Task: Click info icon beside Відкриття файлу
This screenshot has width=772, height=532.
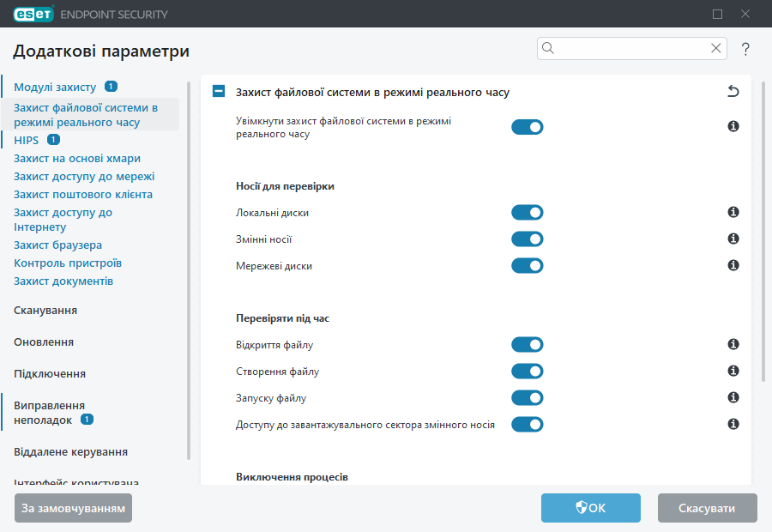Action: coord(733,344)
